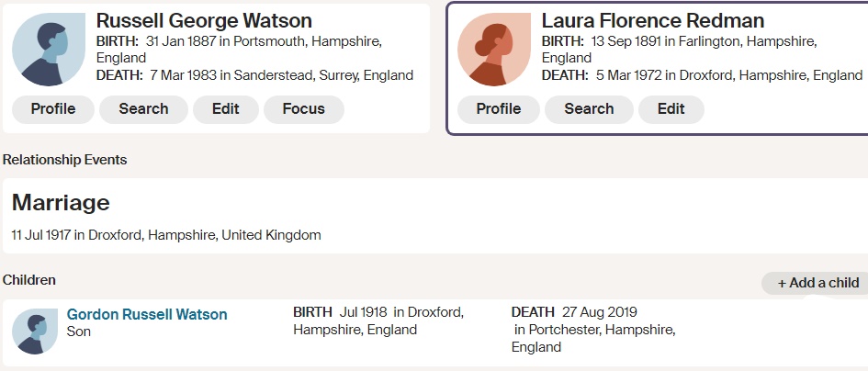
Task: Click the Russell George Watson name heading
Action: (204, 21)
